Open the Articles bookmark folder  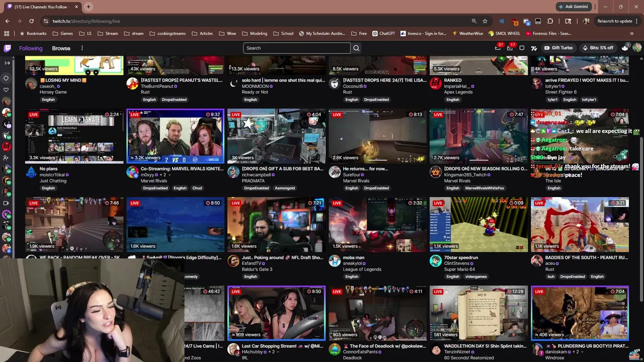tap(202, 34)
